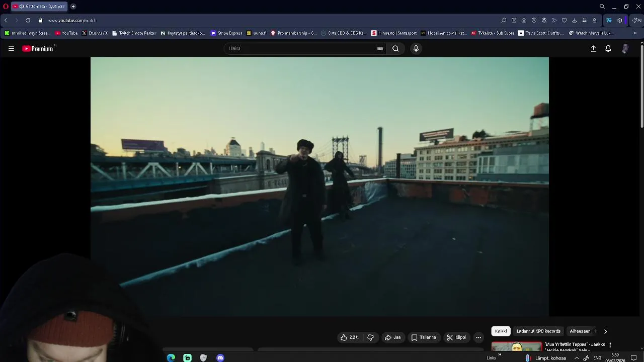The width and height of the screenshot is (644, 362).
Task: Open Käytetyt pelitietokoneet bookmark
Action: click(x=183, y=33)
